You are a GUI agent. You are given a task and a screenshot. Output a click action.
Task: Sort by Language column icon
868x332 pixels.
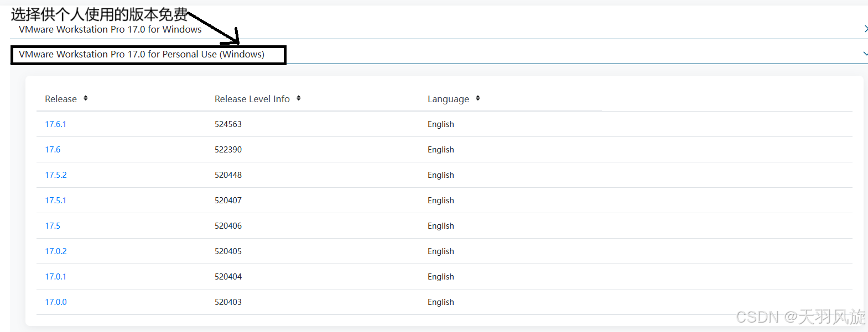[478, 98]
